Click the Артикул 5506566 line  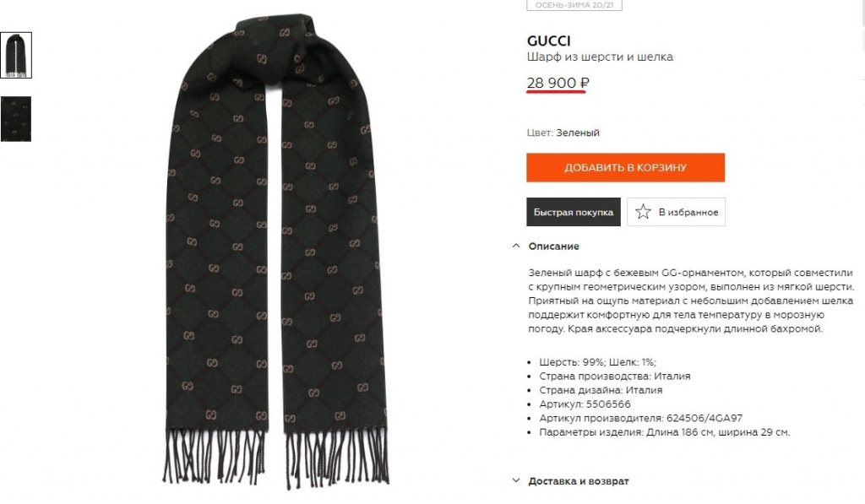click(x=585, y=404)
